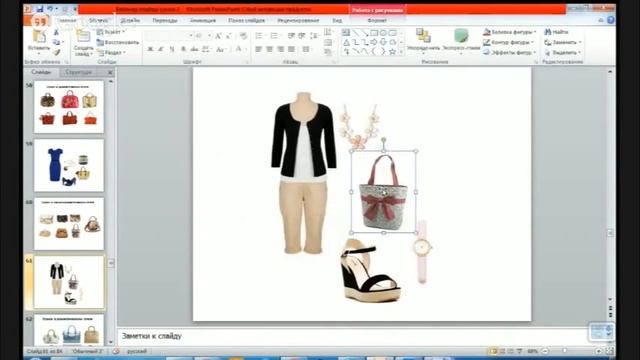Click the Format Painter brush icon
This screenshot has width=640, height=360.
point(56,52)
